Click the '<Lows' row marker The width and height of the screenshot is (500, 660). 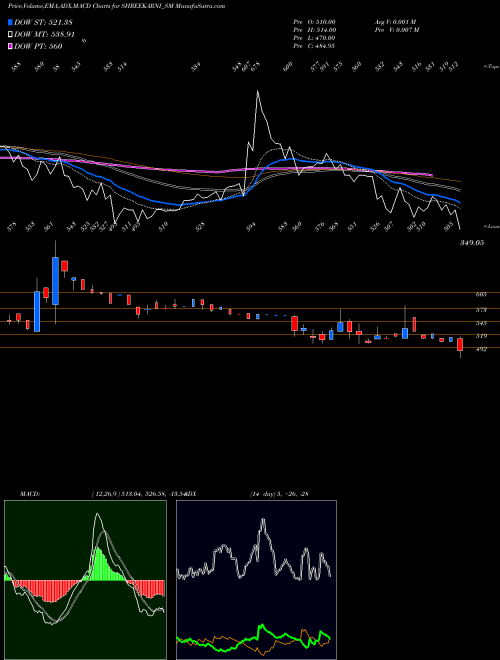tap(491, 226)
